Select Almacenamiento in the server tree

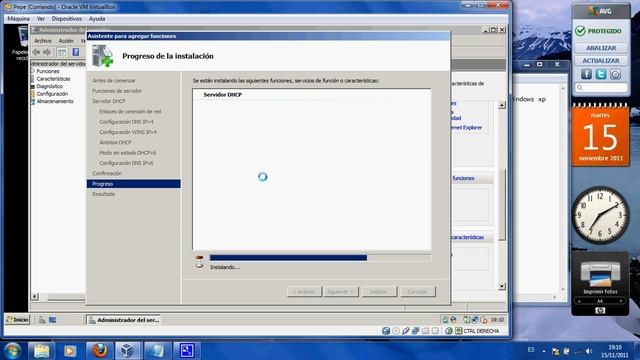pos(55,101)
